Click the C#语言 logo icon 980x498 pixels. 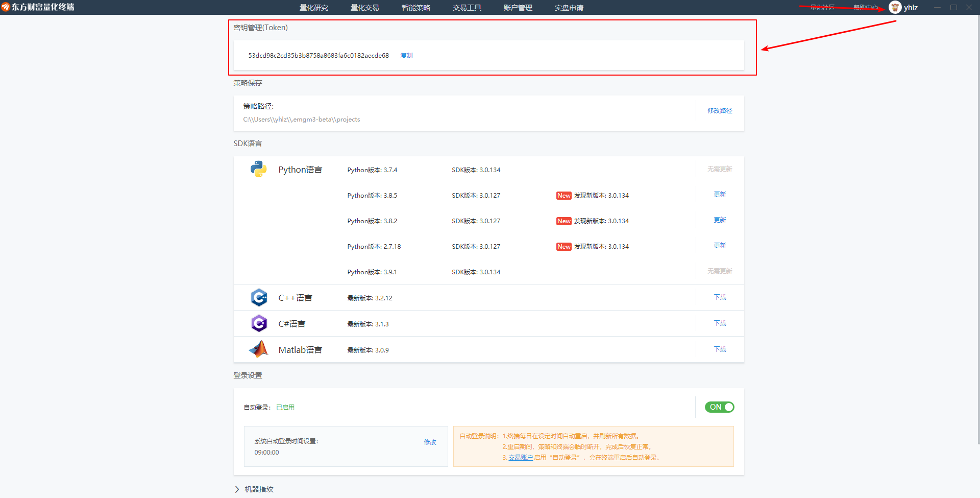click(x=259, y=323)
